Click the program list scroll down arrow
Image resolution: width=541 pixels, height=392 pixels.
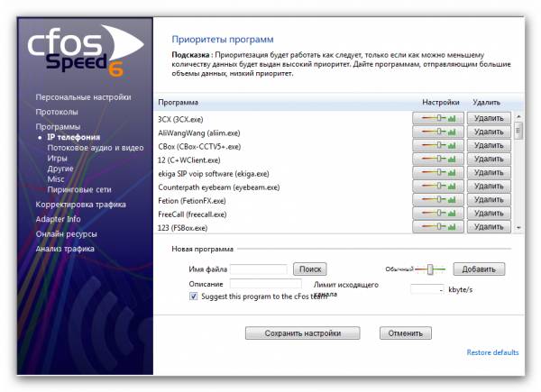(518, 228)
